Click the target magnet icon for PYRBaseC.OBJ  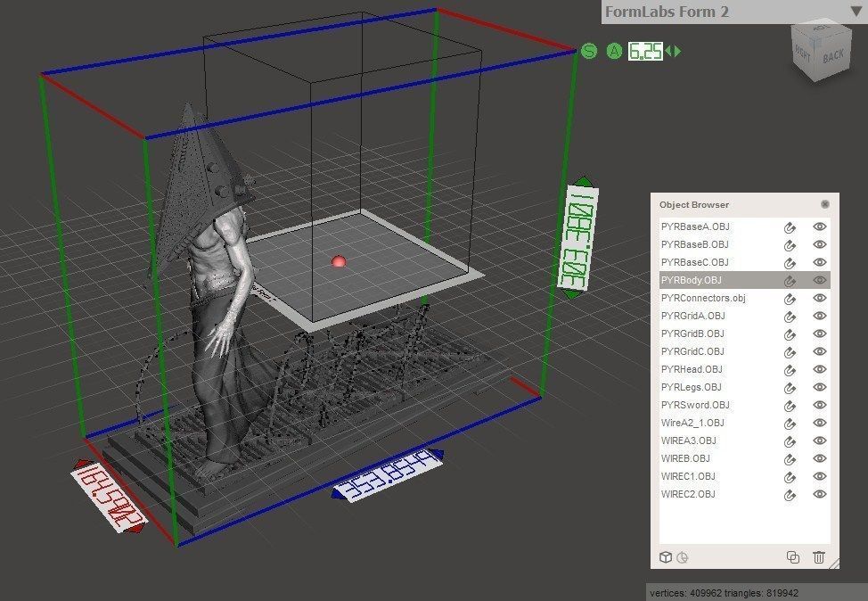(790, 262)
